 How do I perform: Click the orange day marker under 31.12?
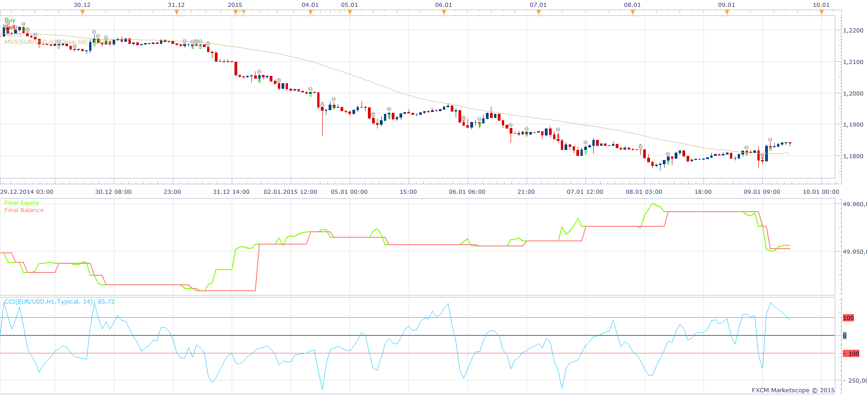click(176, 12)
